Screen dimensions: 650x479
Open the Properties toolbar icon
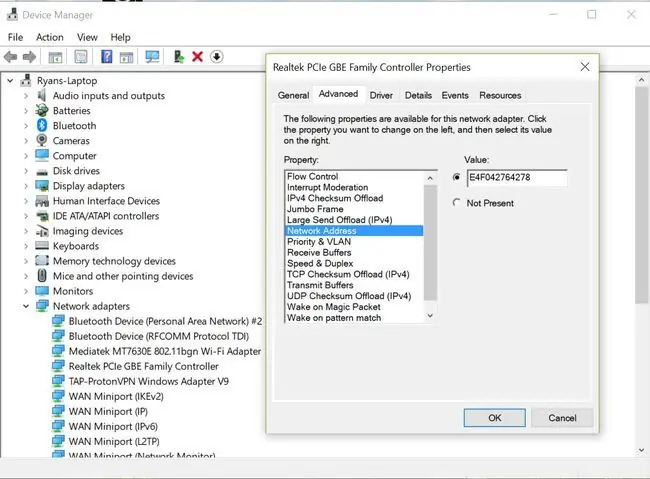click(81, 57)
